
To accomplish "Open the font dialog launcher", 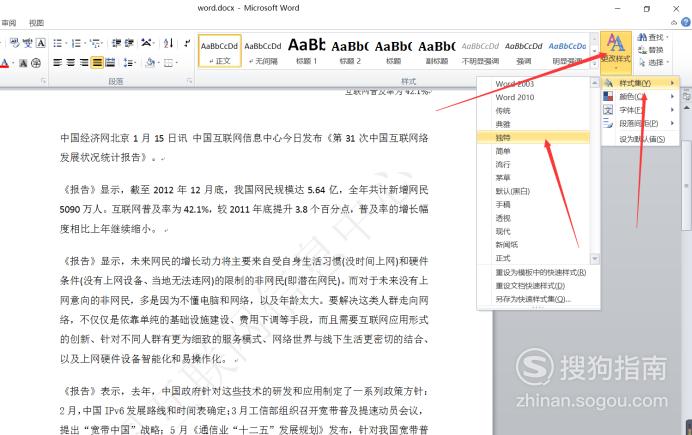I will pos(43,81).
